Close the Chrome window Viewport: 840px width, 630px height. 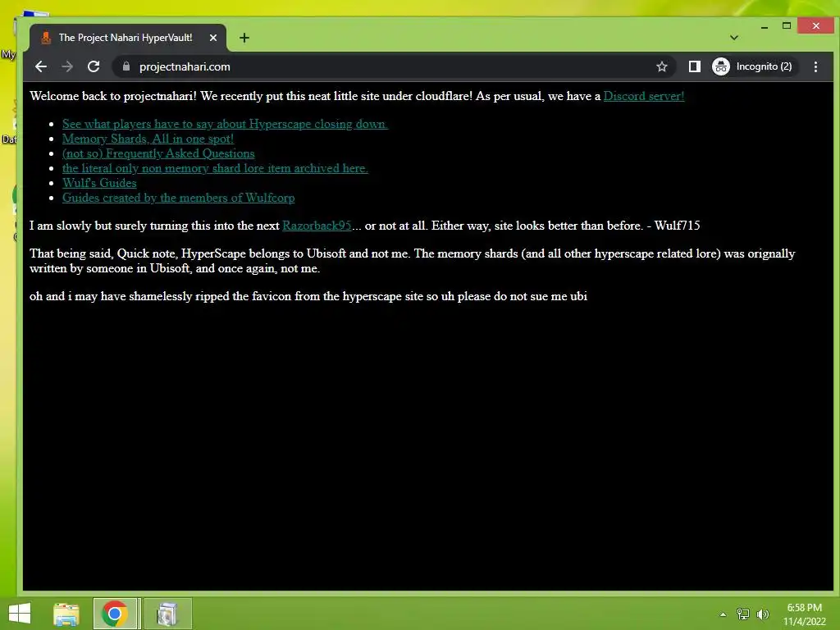coord(816,25)
